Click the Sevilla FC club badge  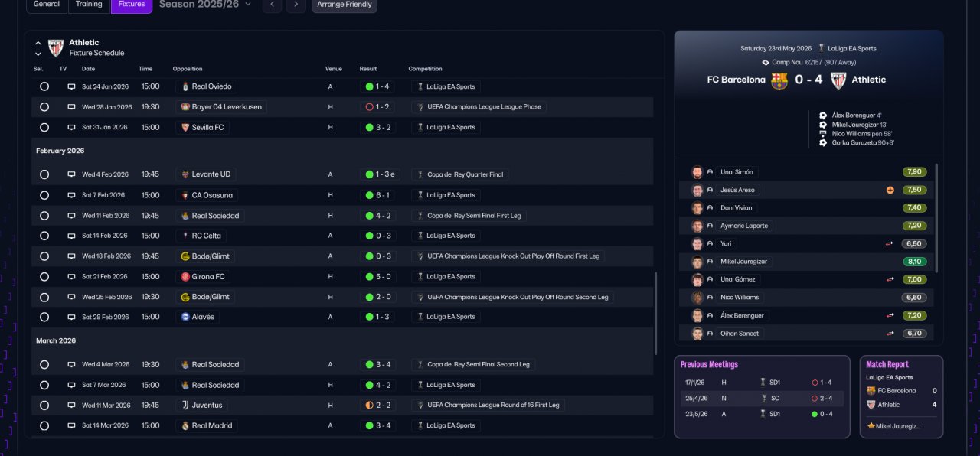184,128
